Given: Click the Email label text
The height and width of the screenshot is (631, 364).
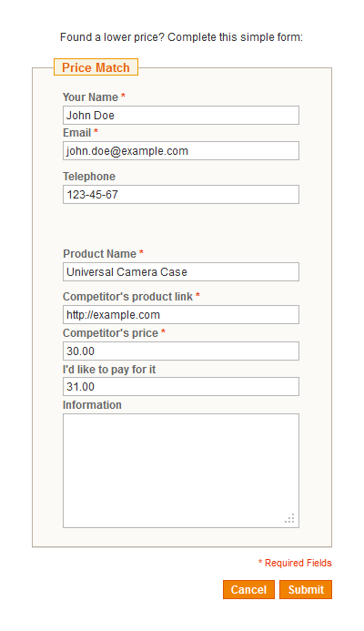Looking at the screenshot, I should (76, 133).
